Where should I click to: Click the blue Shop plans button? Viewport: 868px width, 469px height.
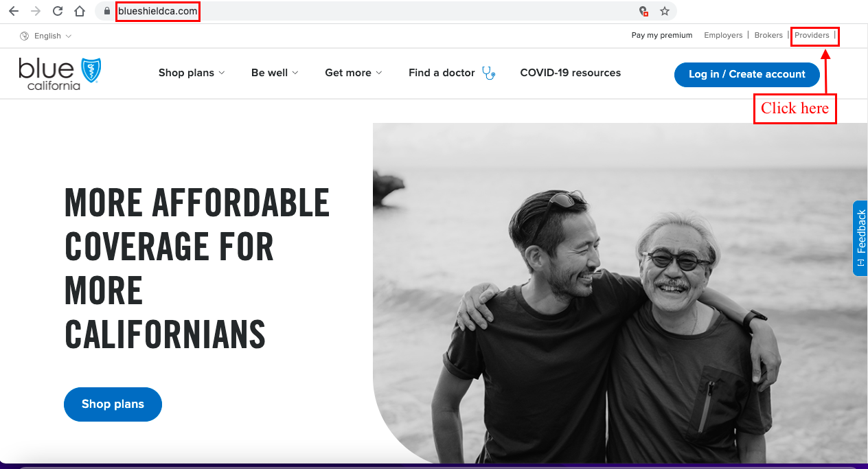[113, 404]
